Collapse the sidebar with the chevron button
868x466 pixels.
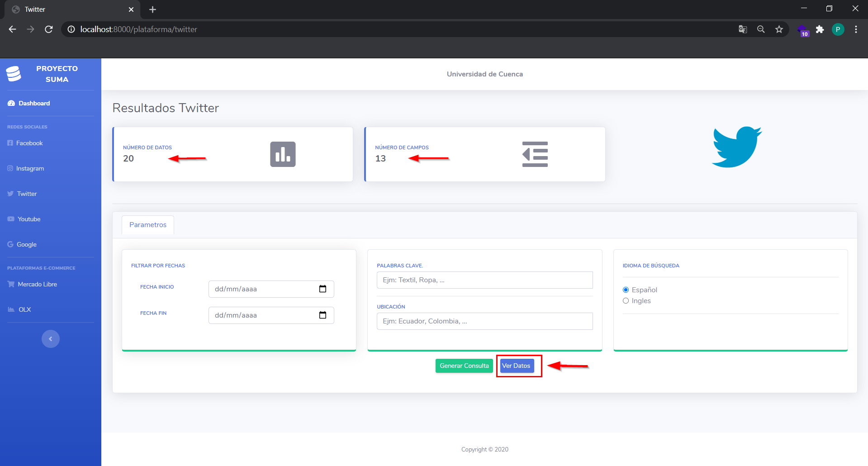coord(51,339)
